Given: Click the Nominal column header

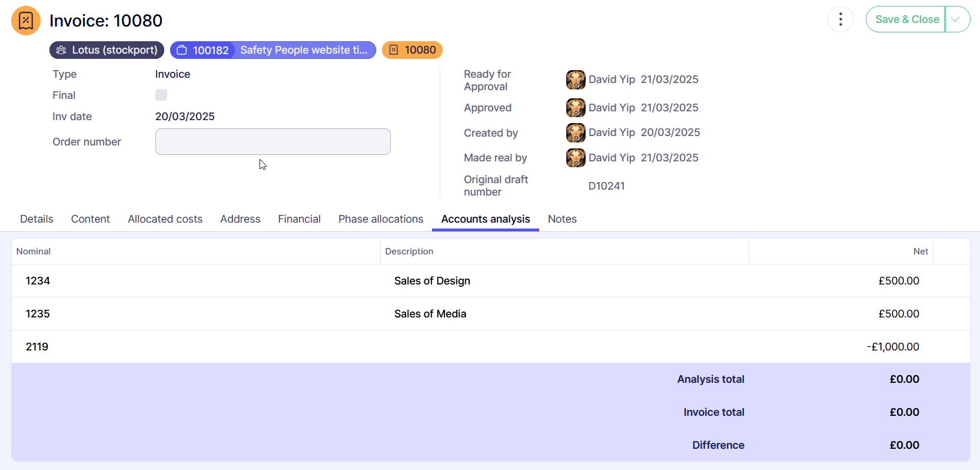Looking at the screenshot, I should (34, 251).
